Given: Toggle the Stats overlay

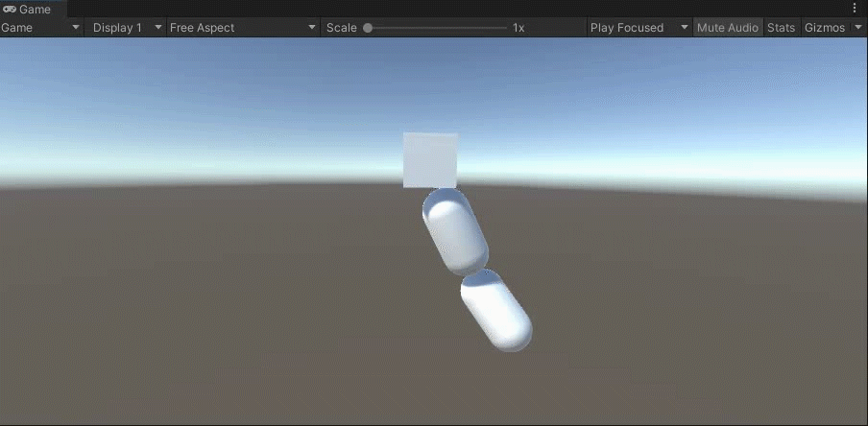Looking at the screenshot, I should click(x=781, y=28).
